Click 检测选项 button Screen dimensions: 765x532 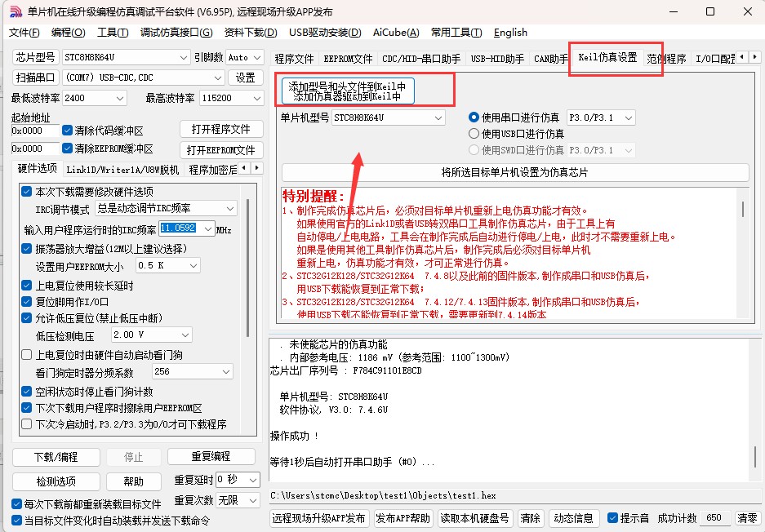[56, 481]
